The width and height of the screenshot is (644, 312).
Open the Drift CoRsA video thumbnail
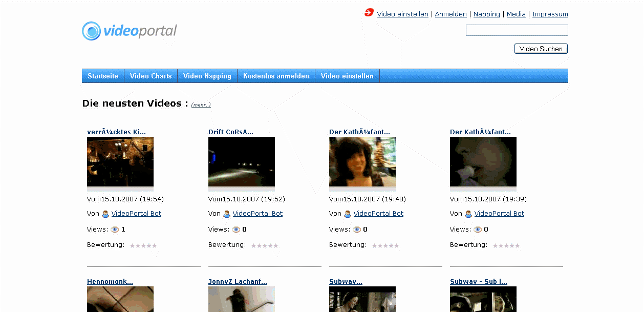point(242,162)
